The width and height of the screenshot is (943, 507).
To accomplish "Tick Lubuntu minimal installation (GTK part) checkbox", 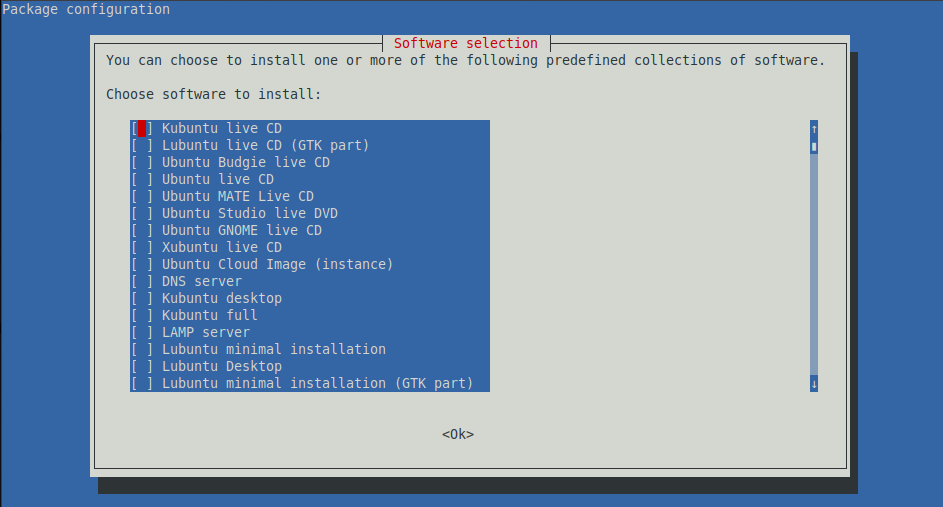I will click(x=142, y=383).
